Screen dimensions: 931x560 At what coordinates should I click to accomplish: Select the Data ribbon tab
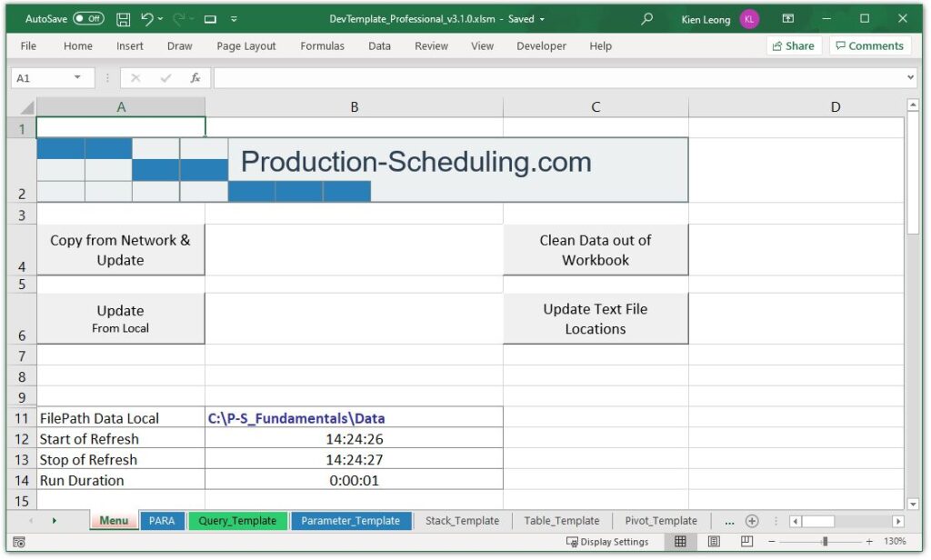[x=379, y=45]
